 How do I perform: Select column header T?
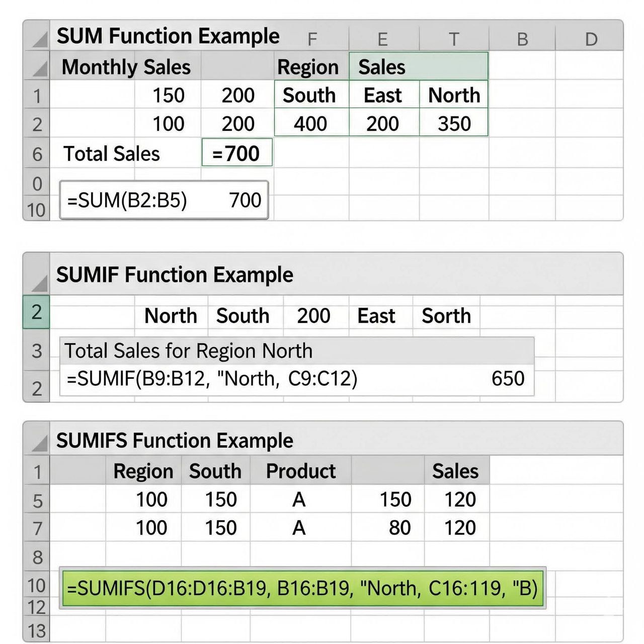pyautogui.click(x=454, y=39)
